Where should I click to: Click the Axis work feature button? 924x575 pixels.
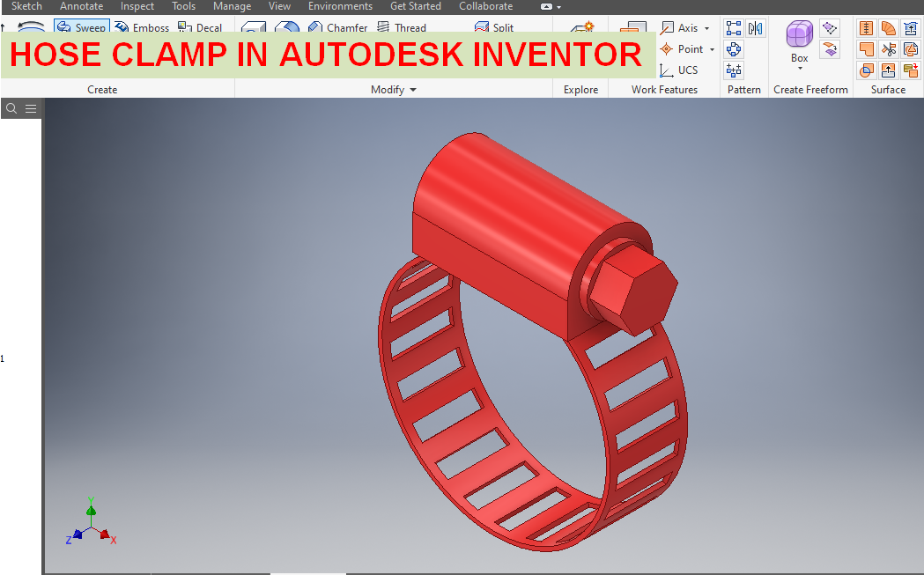click(x=679, y=27)
